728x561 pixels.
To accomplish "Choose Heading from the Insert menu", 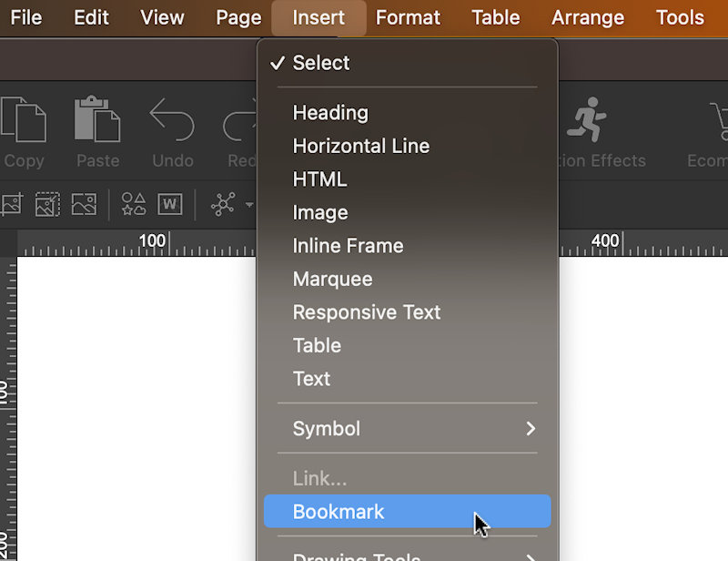I will pos(330,113).
